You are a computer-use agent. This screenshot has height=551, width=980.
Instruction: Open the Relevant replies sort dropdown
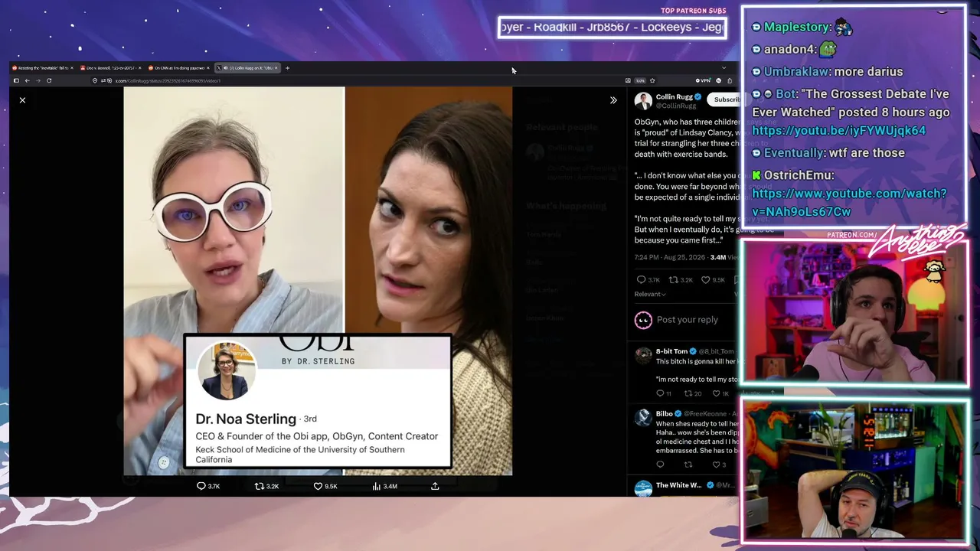tap(650, 295)
